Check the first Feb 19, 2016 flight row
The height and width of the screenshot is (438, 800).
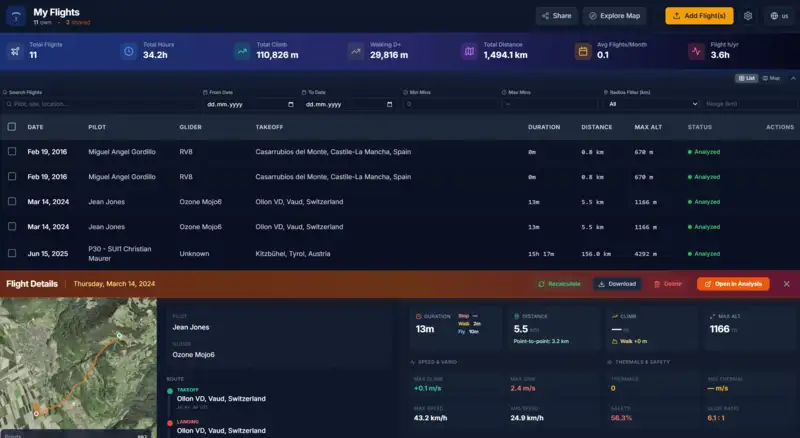point(12,152)
